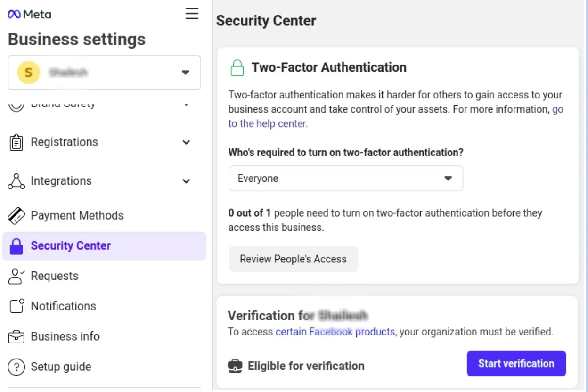Expand the Registrations section chevron

click(187, 142)
